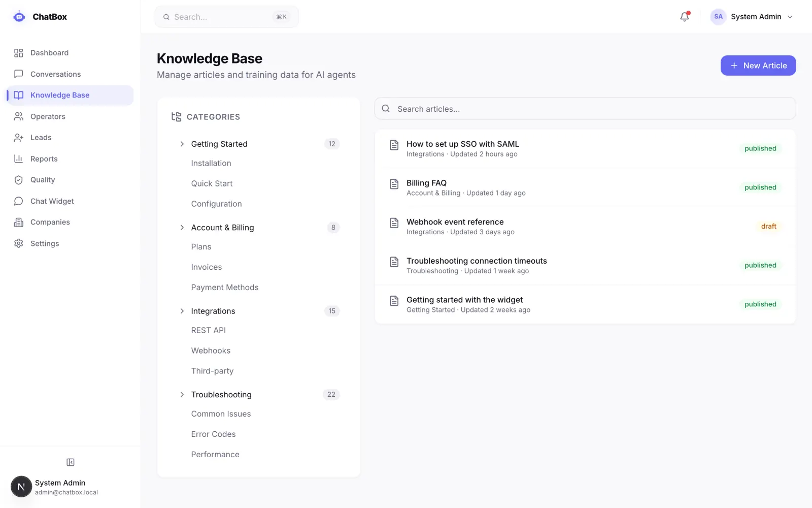Click the N avatar at sidebar bottom
This screenshot has width=812, height=508.
pos(21,487)
